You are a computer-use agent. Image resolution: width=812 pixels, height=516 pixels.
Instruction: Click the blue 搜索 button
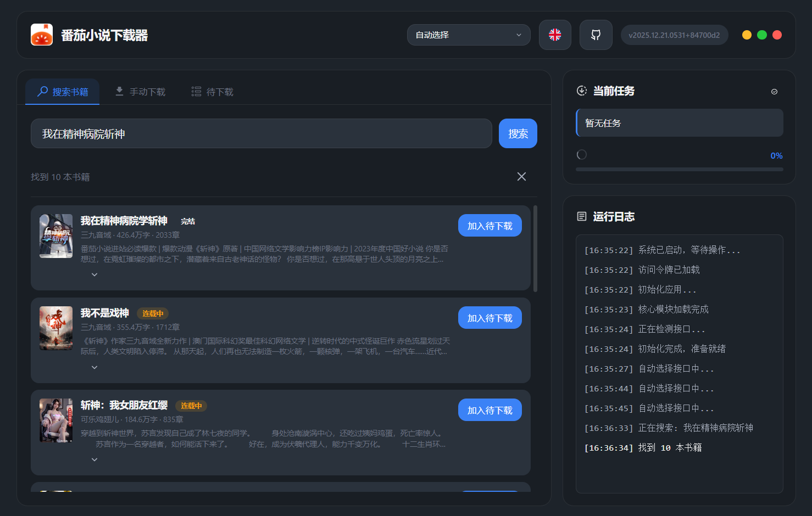(518, 133)
